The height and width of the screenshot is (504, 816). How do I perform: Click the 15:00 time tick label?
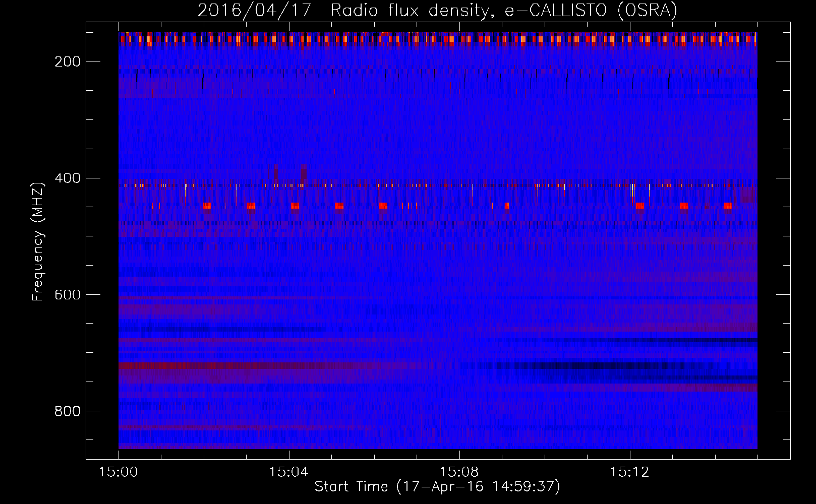coord(119,472)
